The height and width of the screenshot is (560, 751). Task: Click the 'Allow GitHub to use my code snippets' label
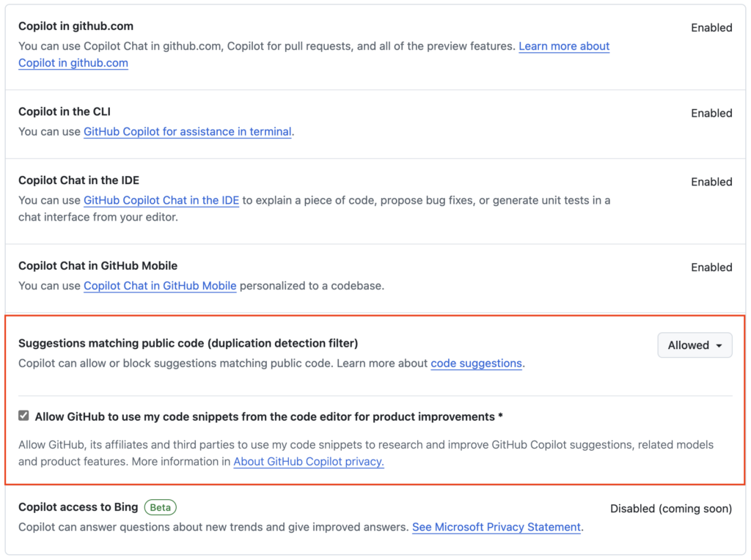268,417
